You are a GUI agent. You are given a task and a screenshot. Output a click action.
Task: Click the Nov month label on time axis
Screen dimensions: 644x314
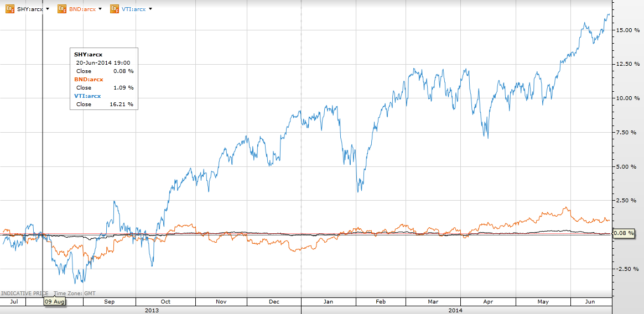[221, 302]
